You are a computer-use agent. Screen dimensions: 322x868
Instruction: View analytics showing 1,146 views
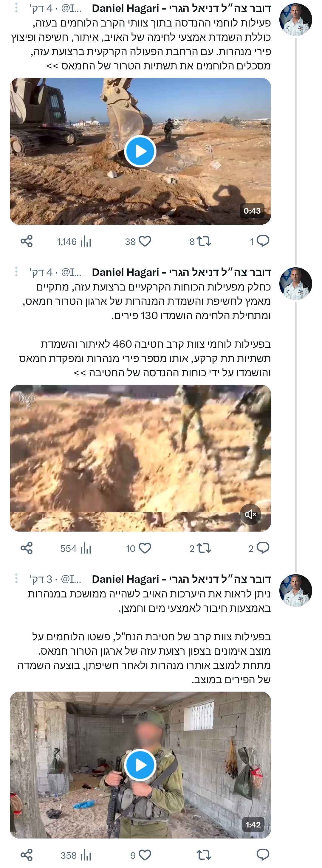(74, 241)
